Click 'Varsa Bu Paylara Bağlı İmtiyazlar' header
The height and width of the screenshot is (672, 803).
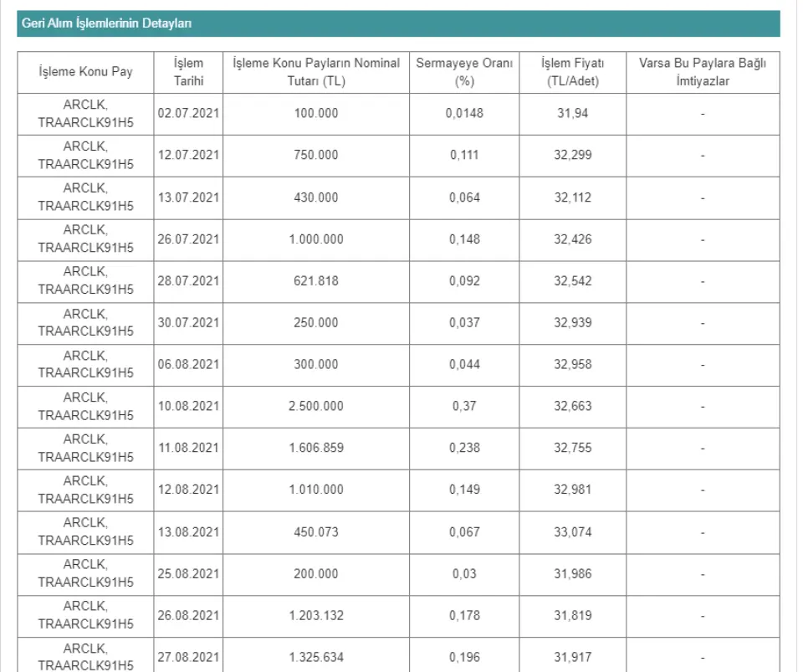[x=703, y=72]
